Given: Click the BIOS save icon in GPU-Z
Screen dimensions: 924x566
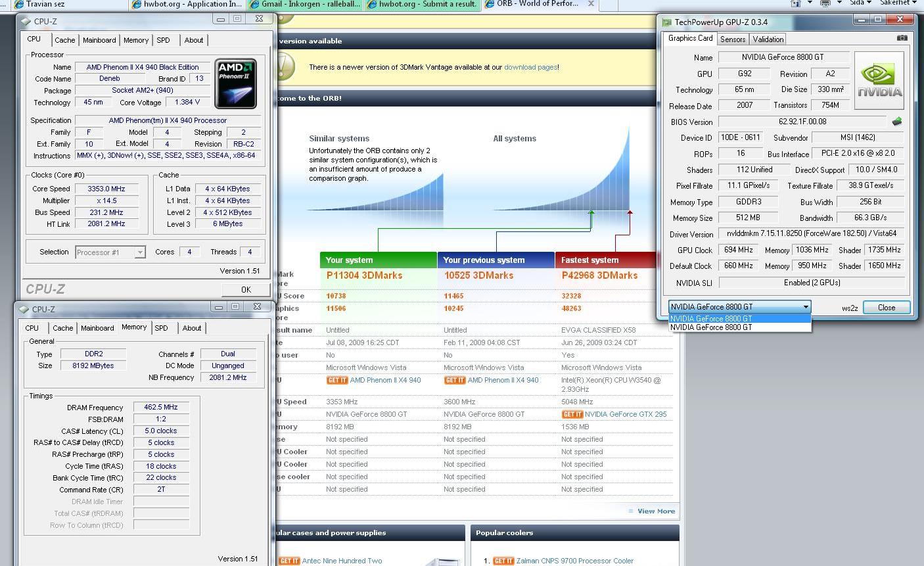Looking at the screenshot, I should tap(896, 122).
